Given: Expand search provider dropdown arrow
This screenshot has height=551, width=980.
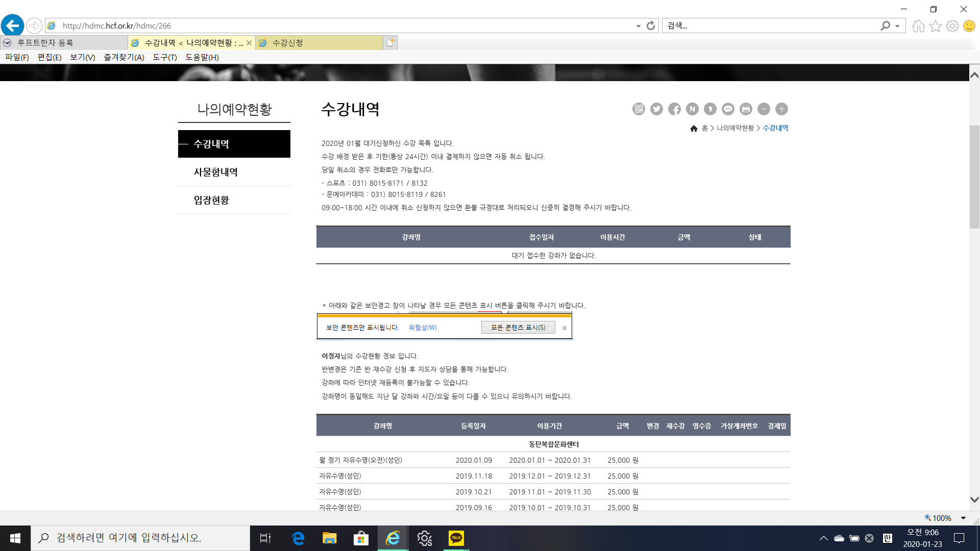Looking at the screenshot, I should pyautogui.click(x=897, y=26).
